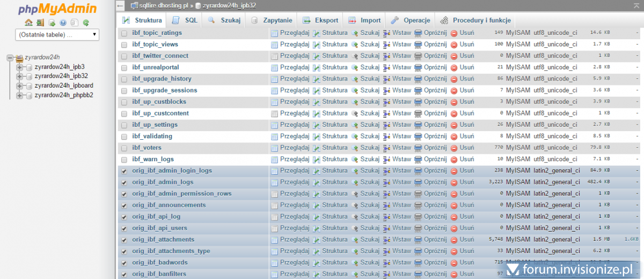
Task: Expand the zyrardow24h_phpbb2 database node
Action: click(20, 96)
